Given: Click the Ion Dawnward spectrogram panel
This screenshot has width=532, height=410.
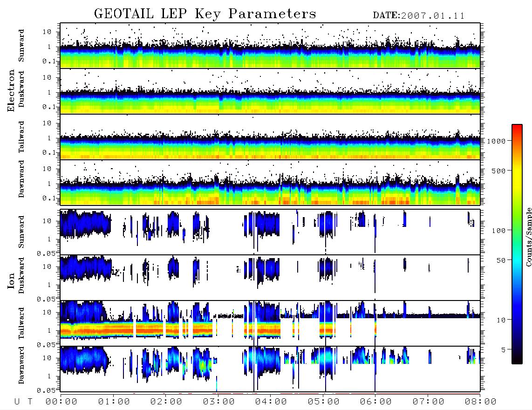Looking at the screenshot, I should [270, 369].
